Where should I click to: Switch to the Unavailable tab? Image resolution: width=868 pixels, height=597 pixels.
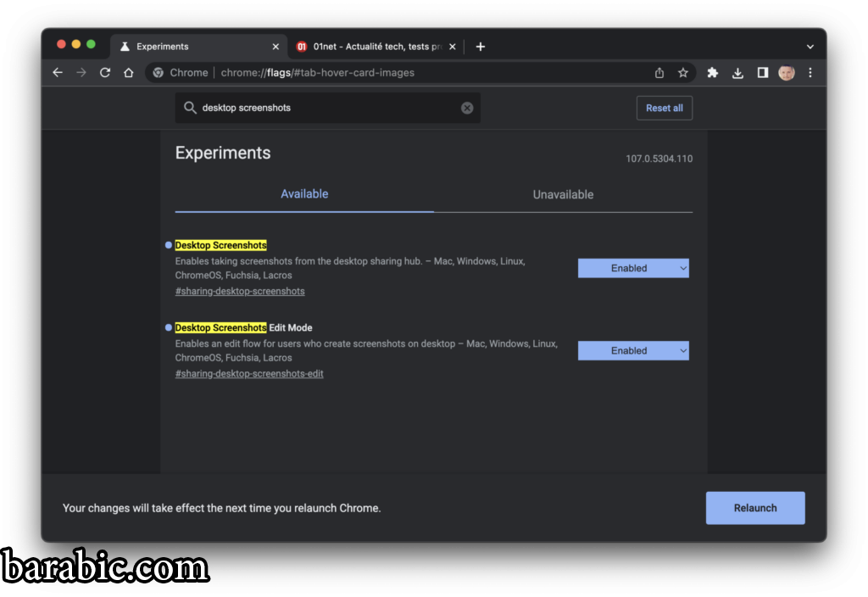click(563, 194)
